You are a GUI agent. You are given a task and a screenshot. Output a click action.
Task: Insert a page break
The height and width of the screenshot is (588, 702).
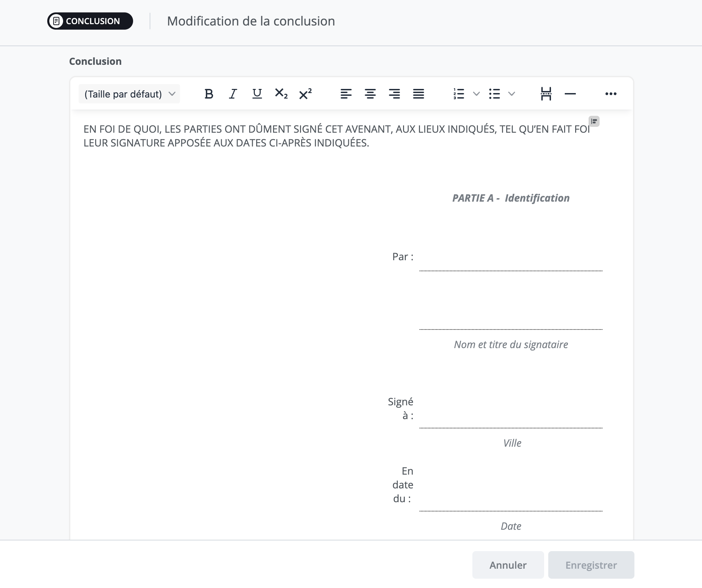[x=546, y=94]
